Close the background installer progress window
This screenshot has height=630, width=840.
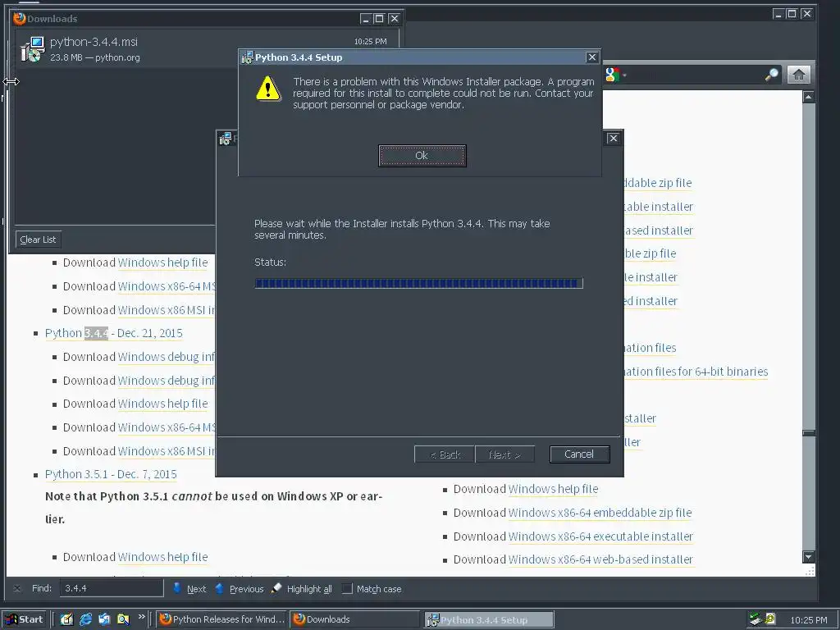(x=614, y=138)
